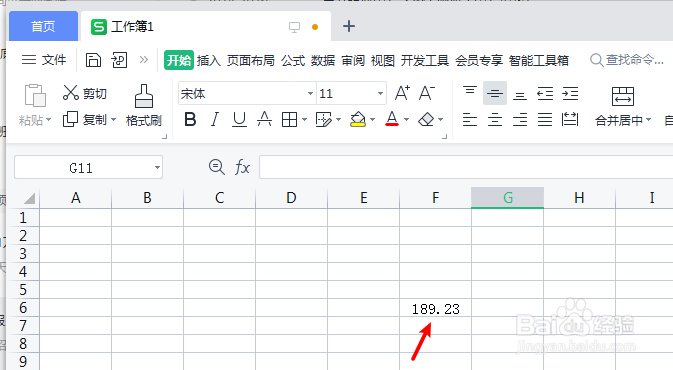Toggle Bold formatting

click(x=190, y=119)
